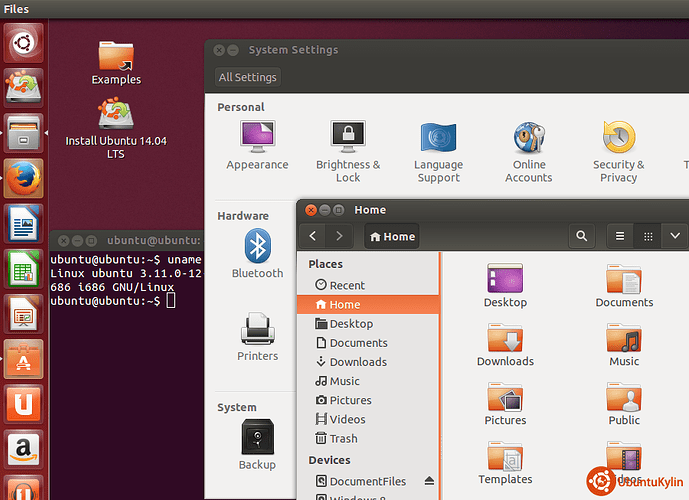The width and height of the screenshot is (689, 500).
Task: Select Install Ubuntu 14.04 LTS desktop icon
Action: 116,129
